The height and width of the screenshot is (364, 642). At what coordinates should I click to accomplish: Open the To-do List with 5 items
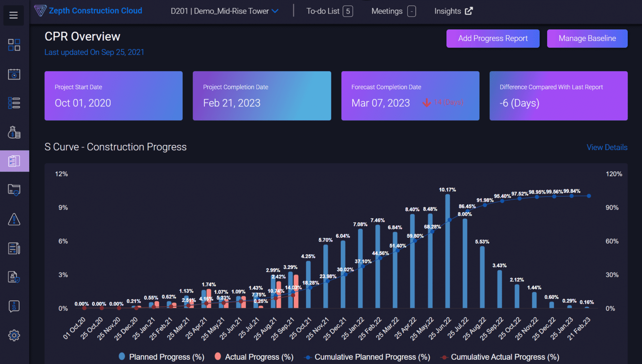click(329, 11)
